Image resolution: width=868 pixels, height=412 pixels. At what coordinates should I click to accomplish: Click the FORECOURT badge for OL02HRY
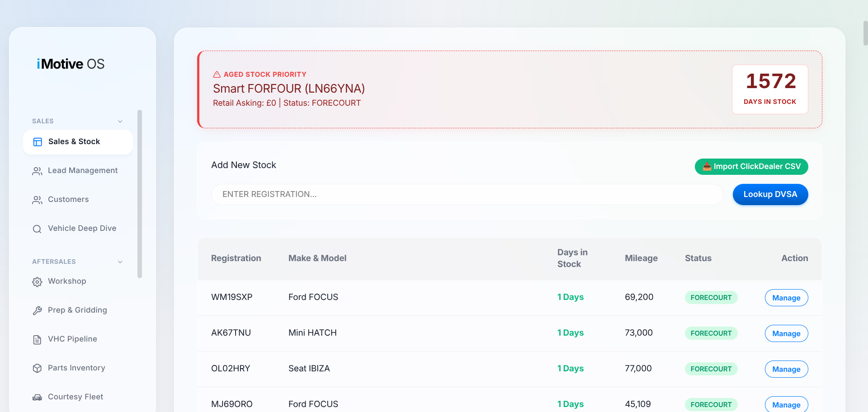point(711,369)
